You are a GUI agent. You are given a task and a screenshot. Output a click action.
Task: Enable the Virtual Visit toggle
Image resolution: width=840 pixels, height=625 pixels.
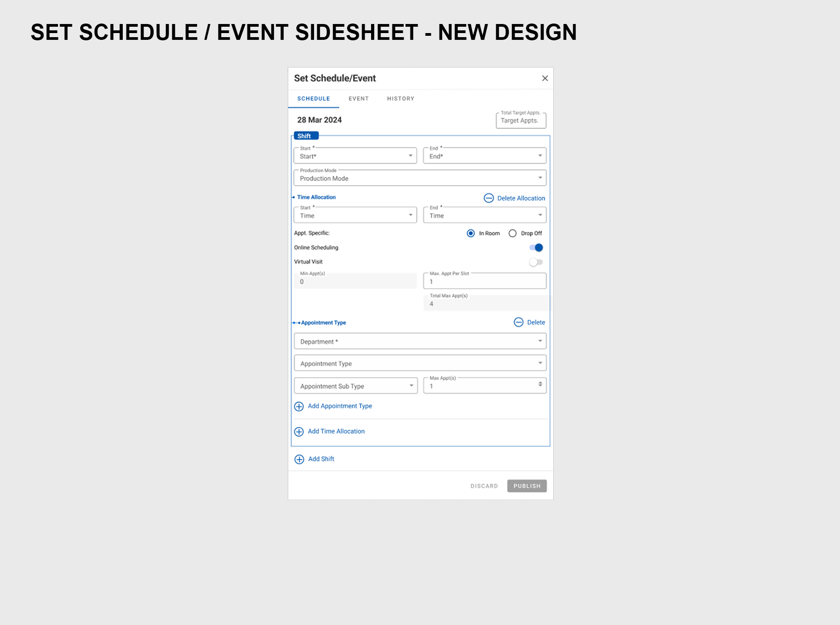coord(536,262)
